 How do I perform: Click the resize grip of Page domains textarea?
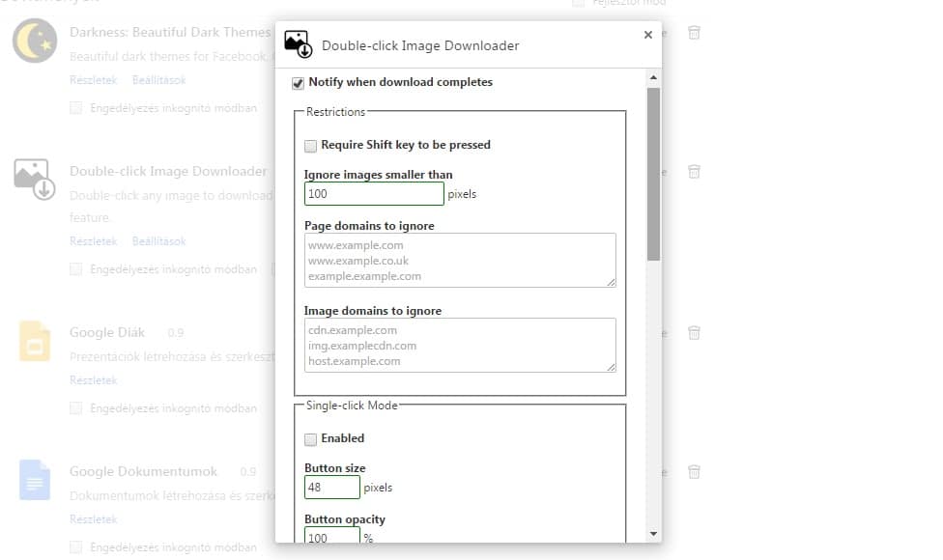pos(612,282)
